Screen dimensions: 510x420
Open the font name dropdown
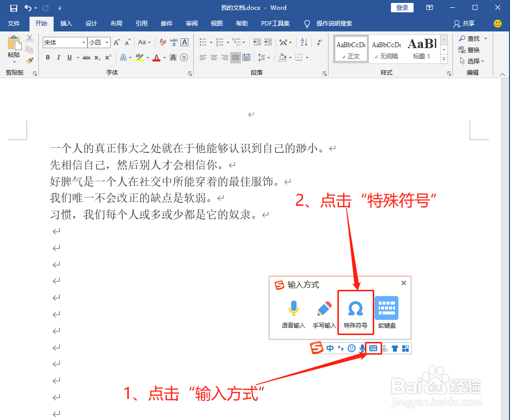coord(83,42)
